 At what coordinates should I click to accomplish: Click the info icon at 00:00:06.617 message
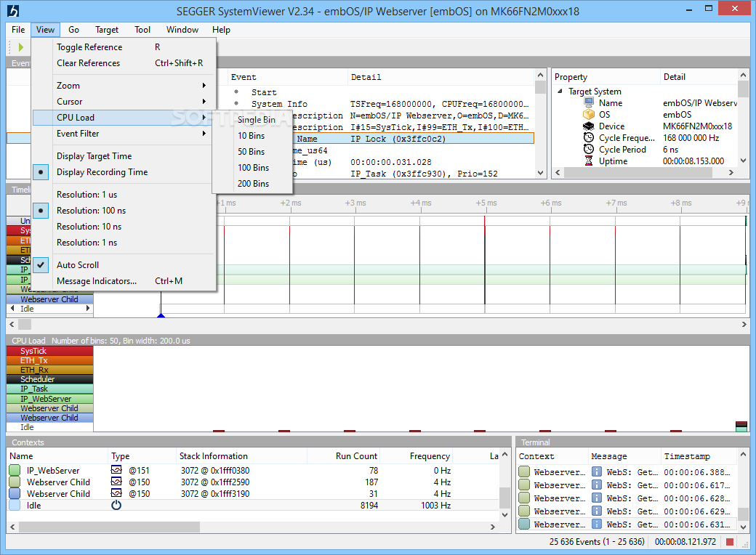tap(597, 485)
